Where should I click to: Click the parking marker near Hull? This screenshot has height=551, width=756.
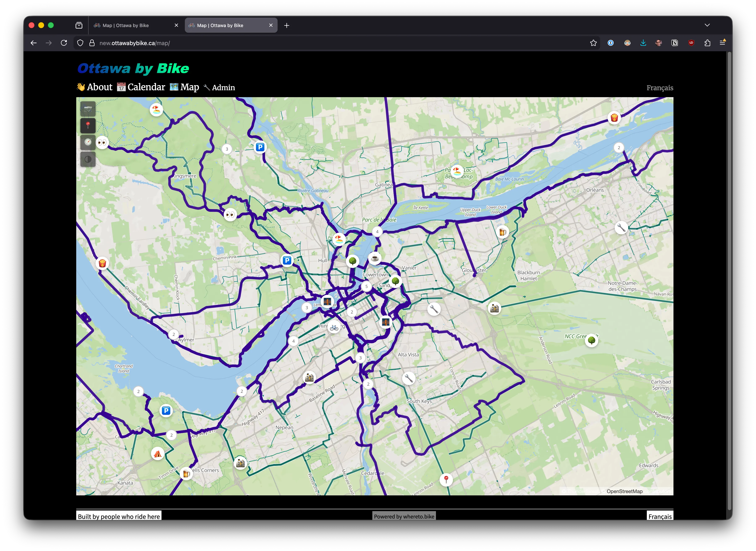click(x=287, y=260)
